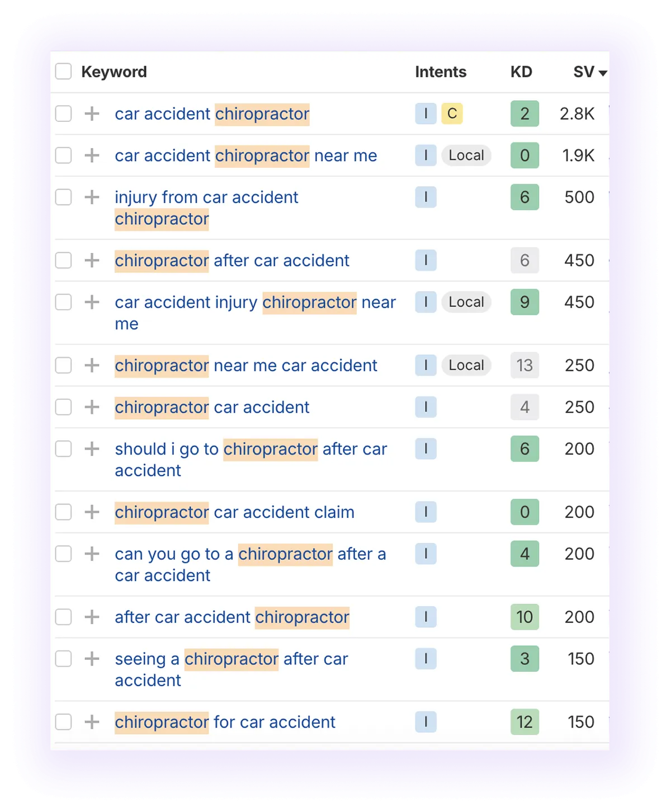Click the plus icon beside 'car accident chiropractor'
The image size is (671, 812).
[91, 114]
